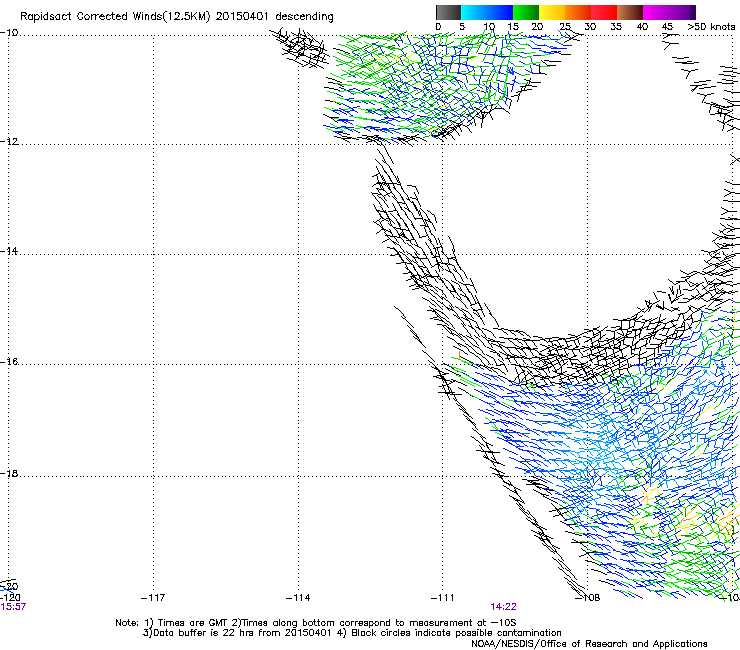The image size is (740, 650).
Task: Click the gray 0-5 knots color segment
Action: [x=448, y=12]
